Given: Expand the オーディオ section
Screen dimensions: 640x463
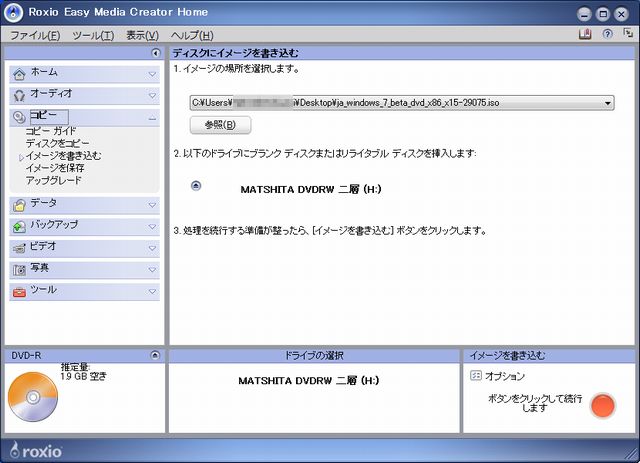Looking at the screenshot, I should coord(152,96).
